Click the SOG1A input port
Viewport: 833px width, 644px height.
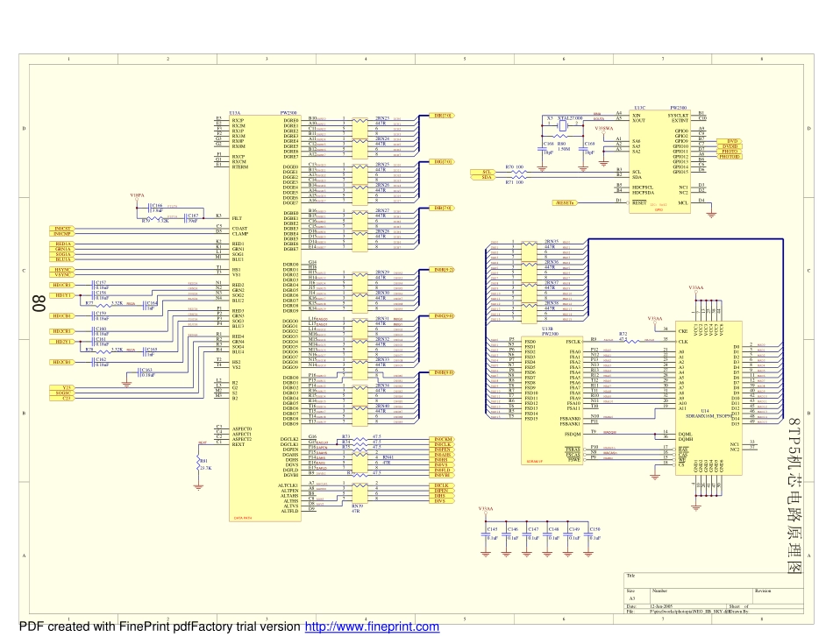click(x=62, y=254)
